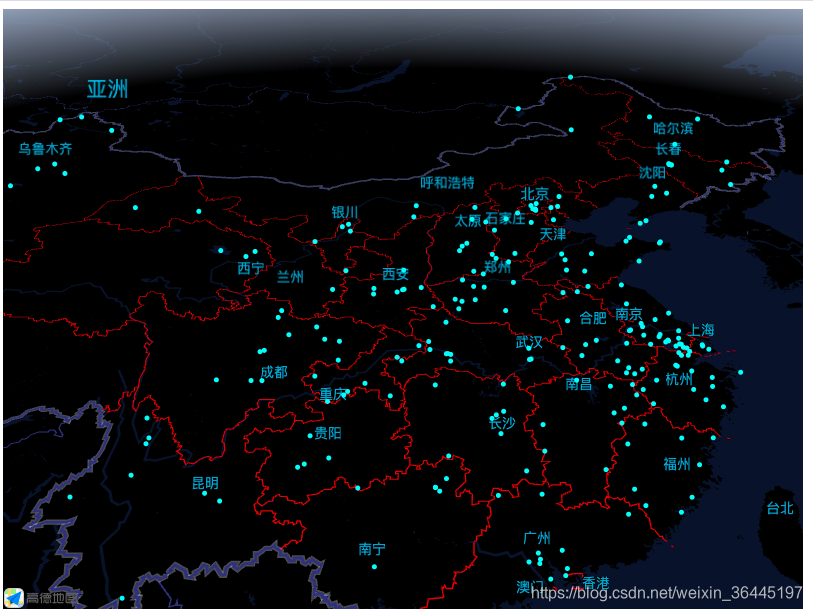Click the 杭州 city label

point(679,379)
